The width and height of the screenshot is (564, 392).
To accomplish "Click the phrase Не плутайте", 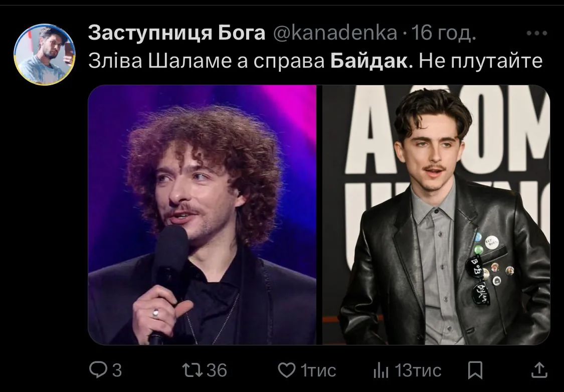I will pyautogui.click(x=481, y=61).
